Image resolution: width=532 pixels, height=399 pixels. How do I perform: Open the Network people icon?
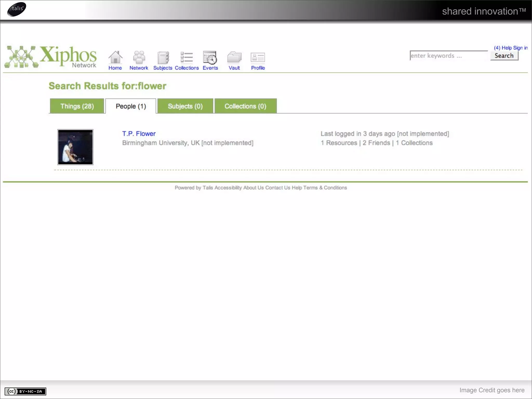(x=139, y=57)
